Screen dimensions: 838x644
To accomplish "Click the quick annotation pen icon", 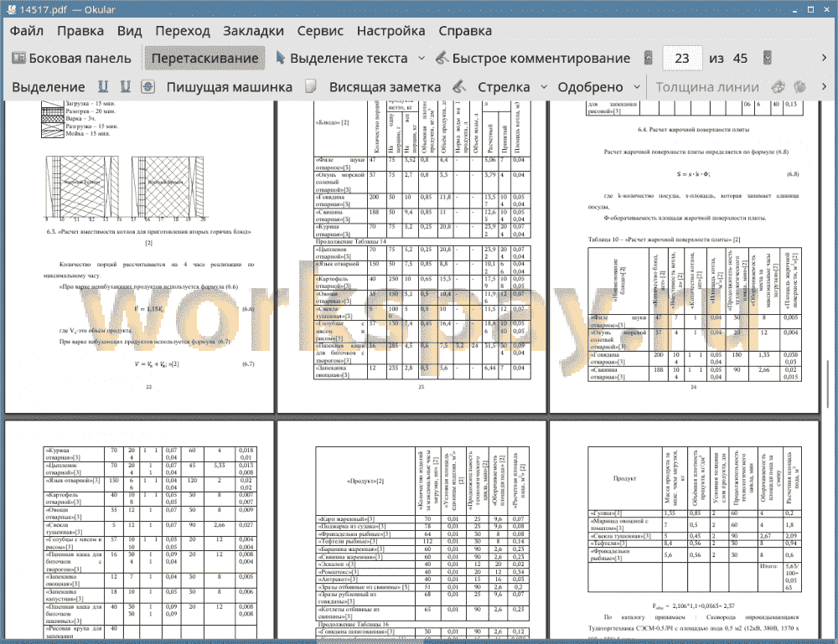I will [442, 59].
